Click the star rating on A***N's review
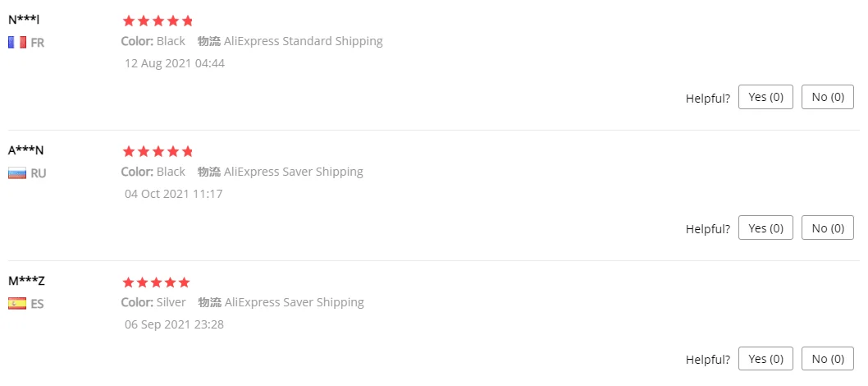This screenshot has height=386, width=868. coord(158,151)
